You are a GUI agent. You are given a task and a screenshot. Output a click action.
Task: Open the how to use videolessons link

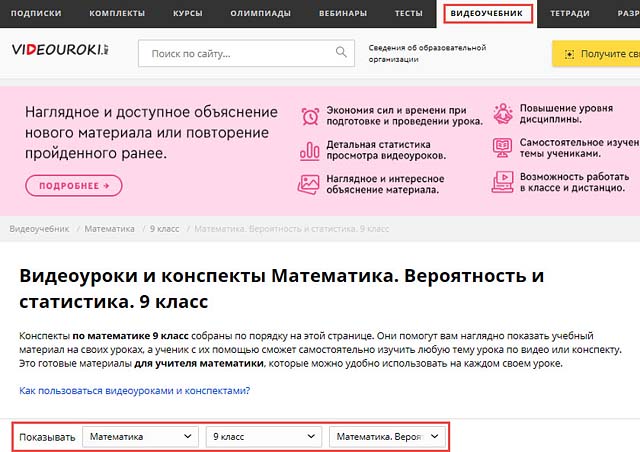[135, 390]
